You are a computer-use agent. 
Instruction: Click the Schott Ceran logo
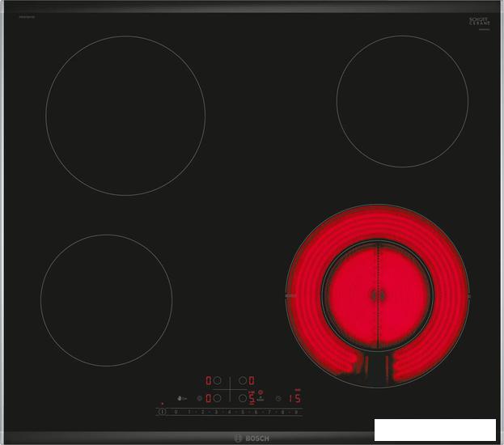tap(480, 23)
